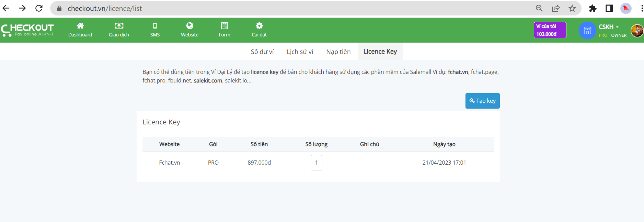Open the Form icon
This screenshot has width=644, height=222.
[x=225, y=26]
